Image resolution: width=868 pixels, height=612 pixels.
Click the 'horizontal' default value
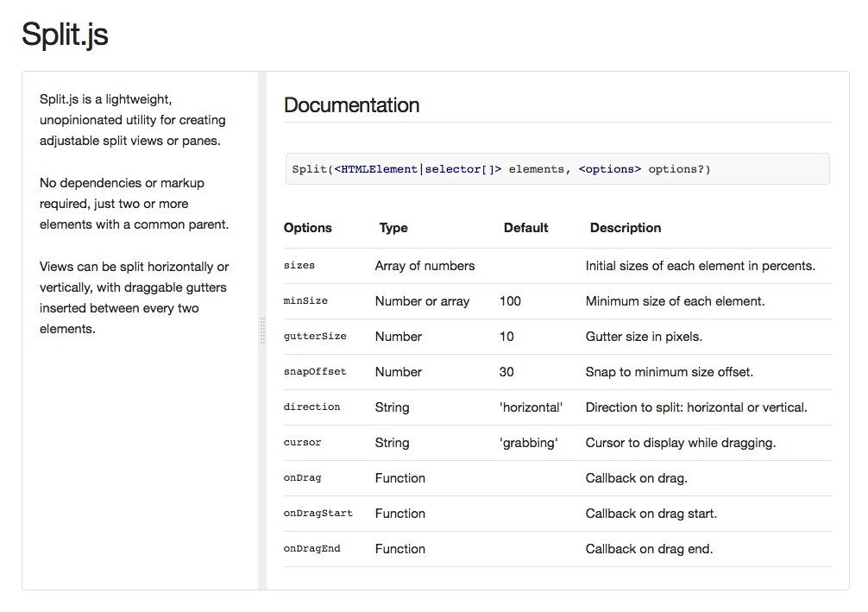coord(531,407)
